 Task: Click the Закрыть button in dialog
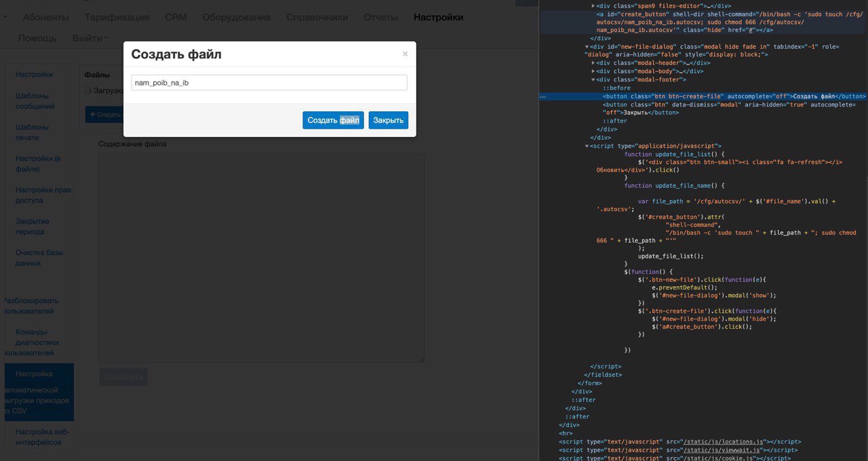pos(389,120)
